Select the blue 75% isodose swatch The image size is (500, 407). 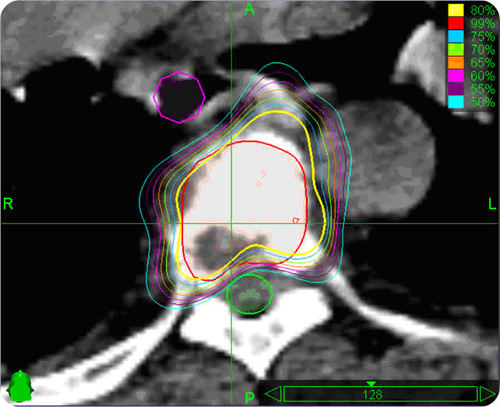coord(456,36)
